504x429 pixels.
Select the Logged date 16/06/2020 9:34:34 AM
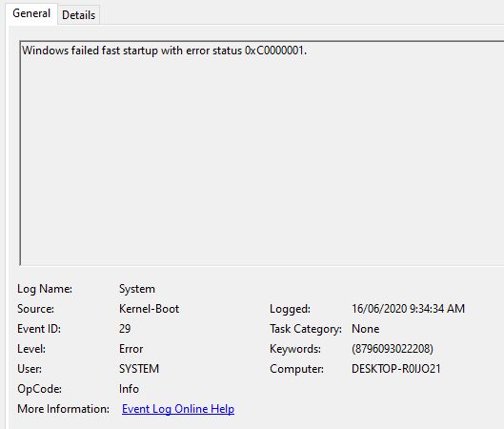408,309
